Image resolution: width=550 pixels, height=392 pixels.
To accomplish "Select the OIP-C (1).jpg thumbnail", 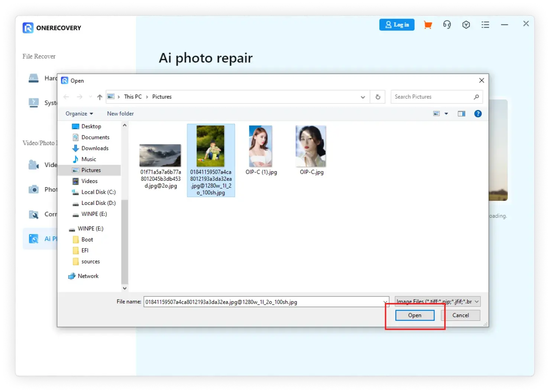I will coord(261,147).
